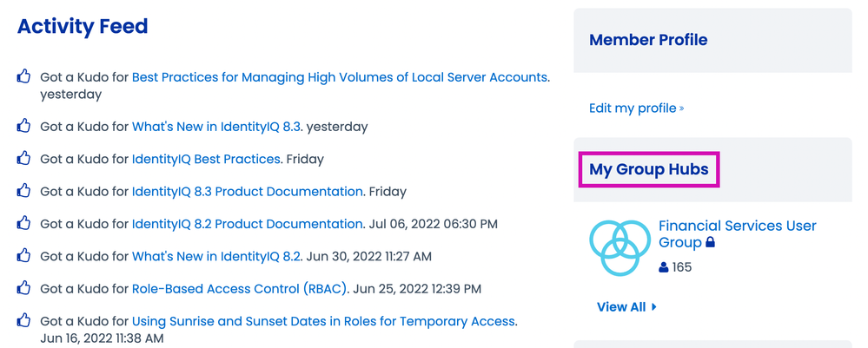Image resolution: width=868 pixels, height=348 pixels.
Task: Open IdentityIQ 8.3 Product Documentation link
Action: (247, 191)
